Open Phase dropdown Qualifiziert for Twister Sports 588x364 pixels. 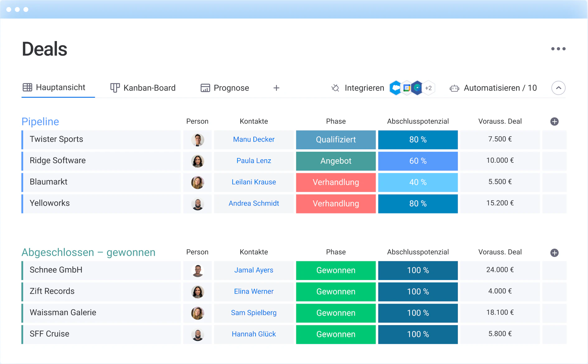(x=336, y=140)
